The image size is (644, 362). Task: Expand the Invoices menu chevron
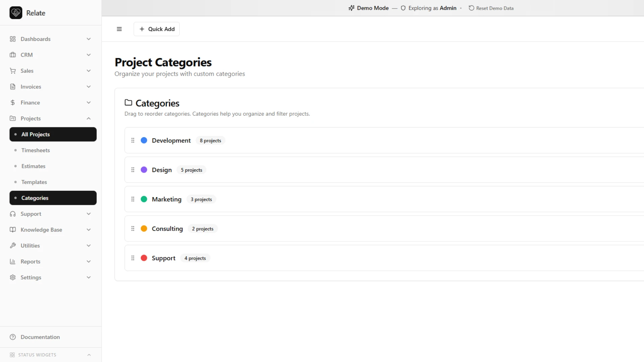(89, 86)
